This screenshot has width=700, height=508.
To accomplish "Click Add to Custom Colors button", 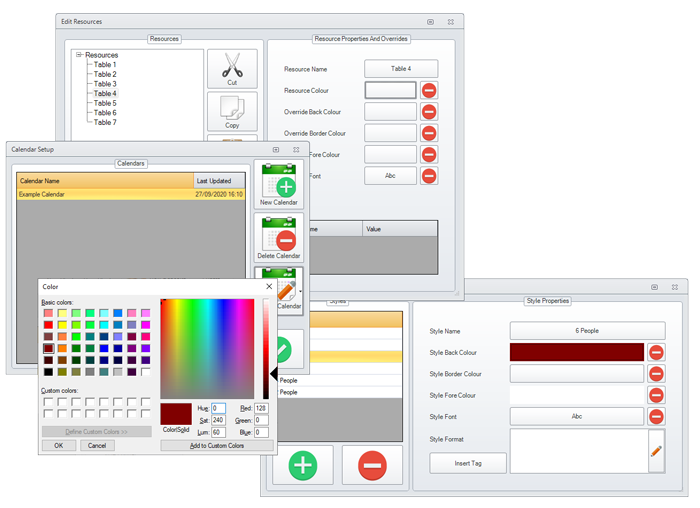I will pos(216,446).
